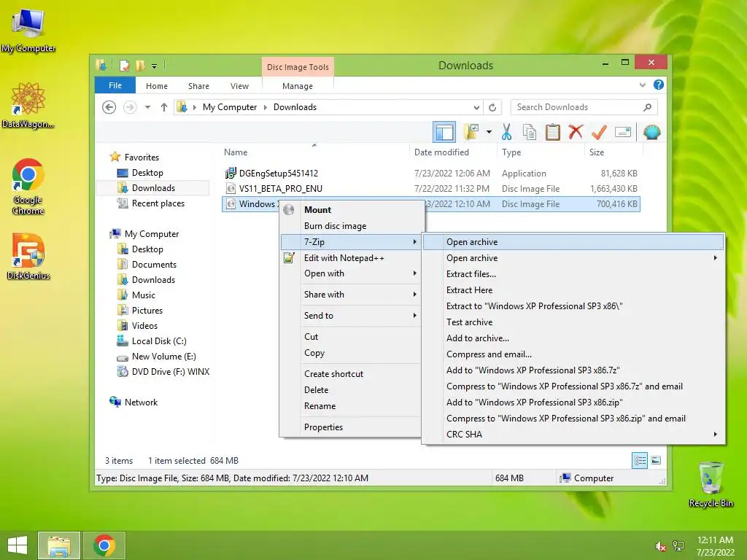Click the envelope Email toolbar icon

(x=623, y=132)
